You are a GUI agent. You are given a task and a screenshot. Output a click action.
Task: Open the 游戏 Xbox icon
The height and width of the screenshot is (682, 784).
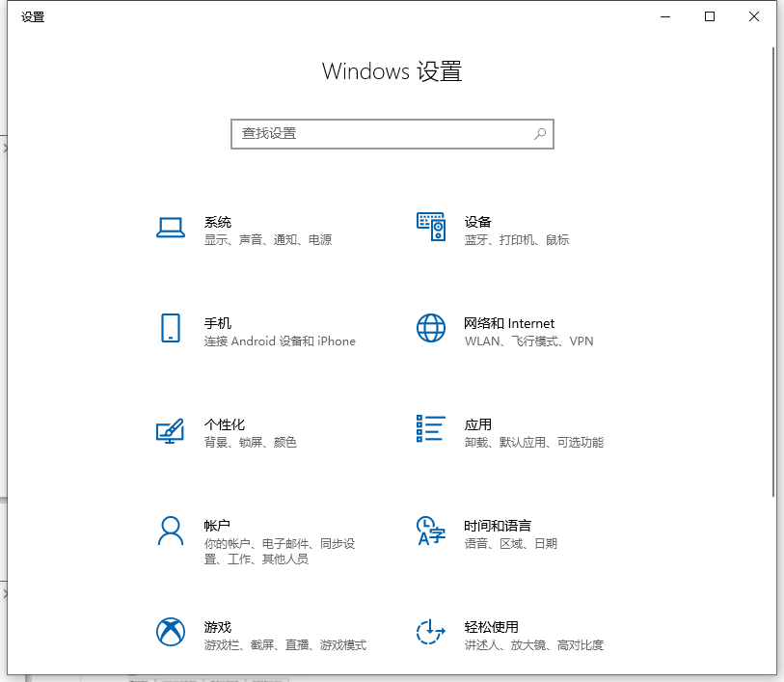click(171, 632)
